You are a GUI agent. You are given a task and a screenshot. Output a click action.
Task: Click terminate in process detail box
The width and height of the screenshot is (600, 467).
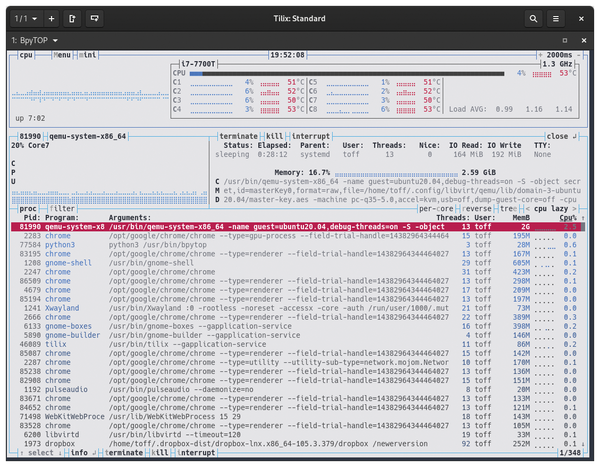[238, 136]
